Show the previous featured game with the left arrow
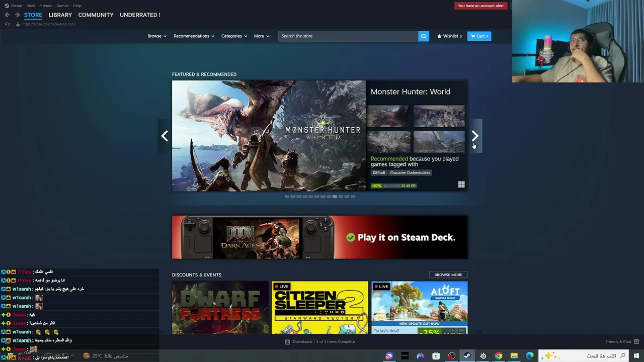The image size is (644, 362). (x=165, y=136)
